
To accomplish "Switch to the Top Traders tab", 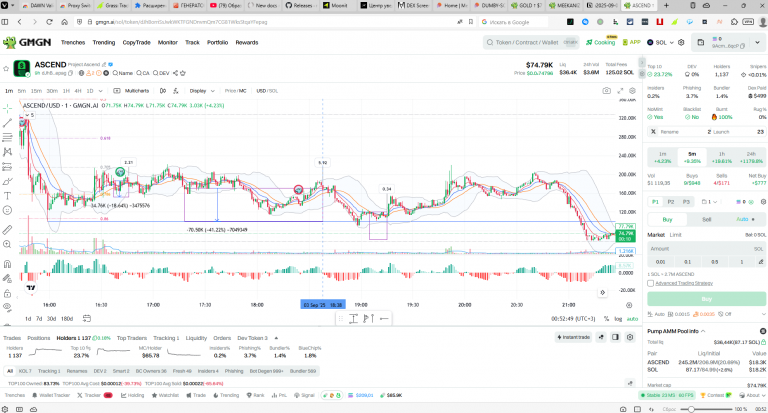I will point(132,338).
